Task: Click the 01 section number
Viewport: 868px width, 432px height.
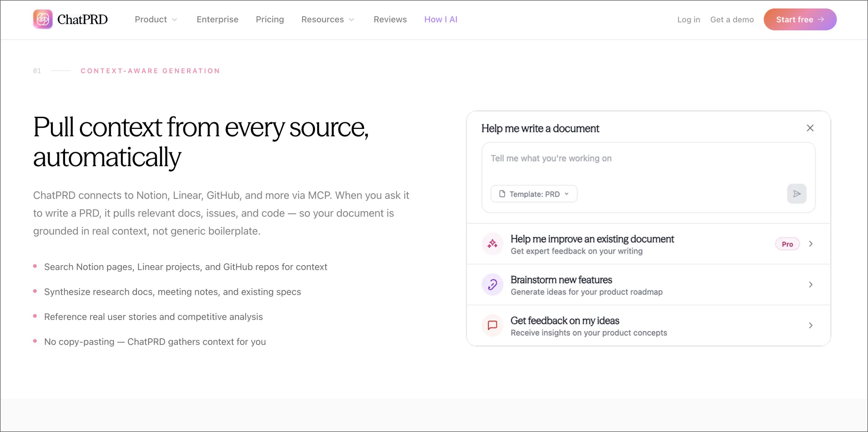Action: point(37,71)
